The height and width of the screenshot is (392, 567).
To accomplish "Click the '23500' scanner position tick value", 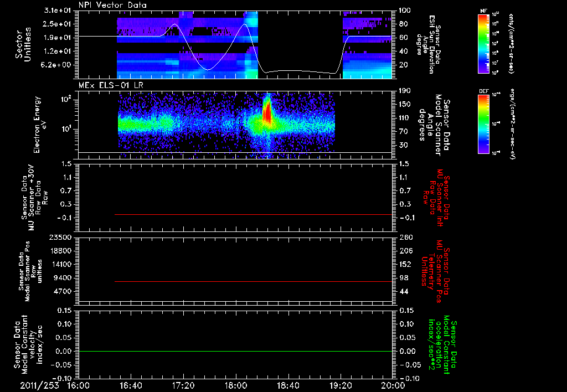I will click(60, 238).
